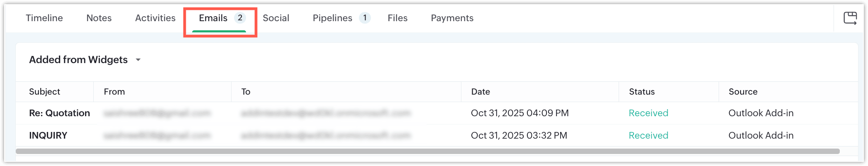Click the Status column header
Screen dimensions: 868x166
point(641,92)
